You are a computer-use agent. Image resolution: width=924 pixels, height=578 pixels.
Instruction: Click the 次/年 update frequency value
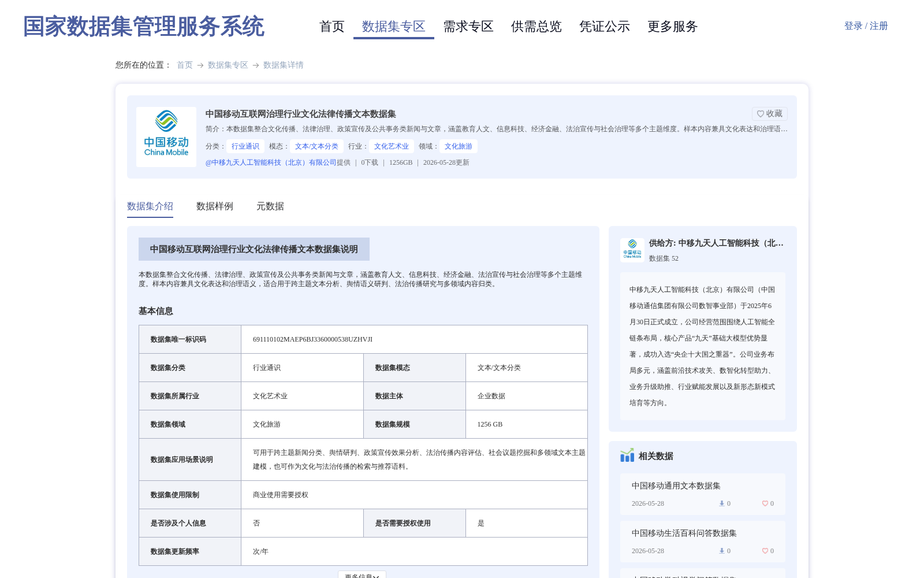(260, 551)
